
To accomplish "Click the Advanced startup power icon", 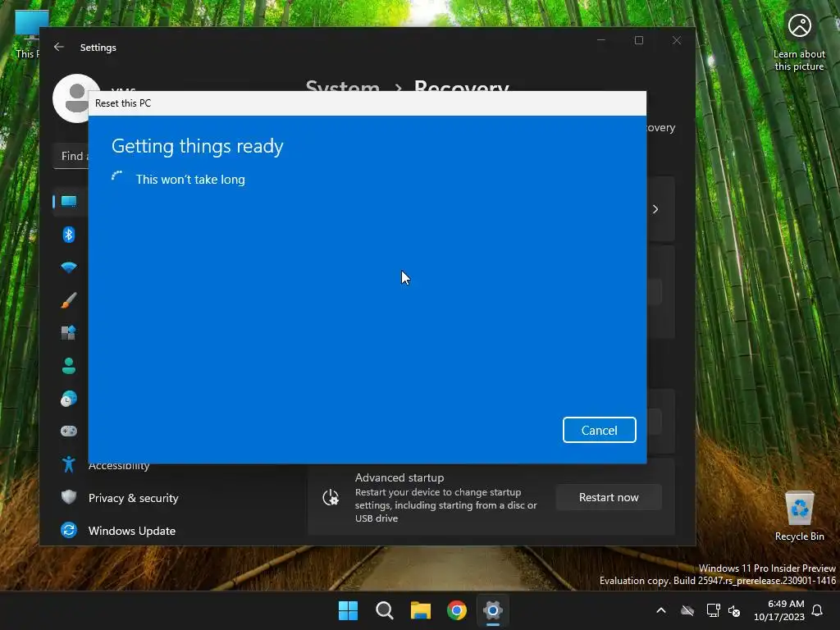I will pos(331,498).
